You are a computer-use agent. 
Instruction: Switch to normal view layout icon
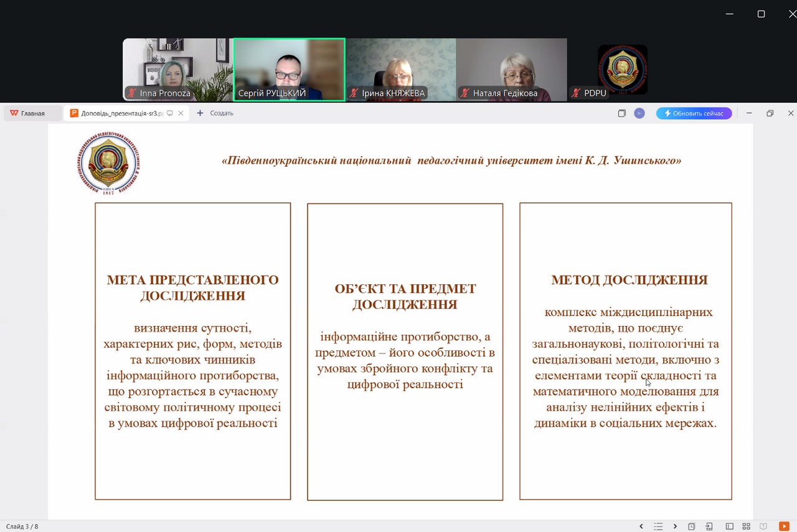tap(730, 526)
